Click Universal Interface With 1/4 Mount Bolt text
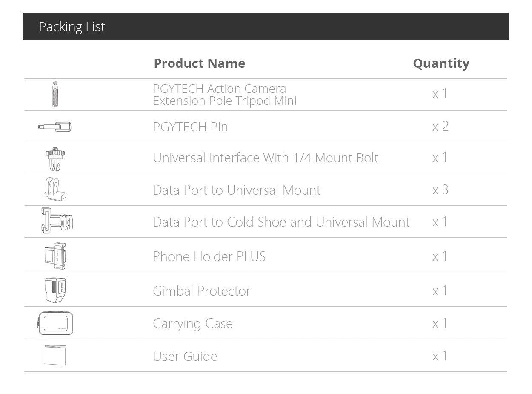The height and width of the screenshot is (394, 532). point(266,158)
